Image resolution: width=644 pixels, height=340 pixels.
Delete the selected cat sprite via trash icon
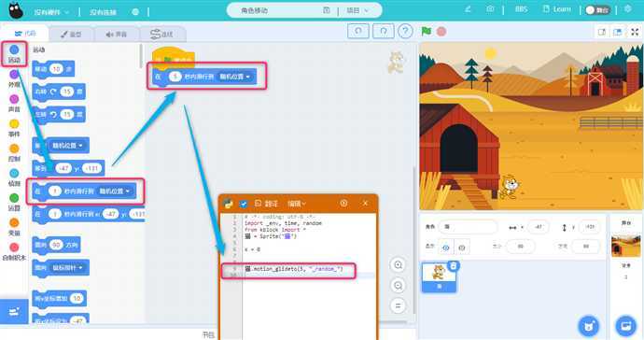(453, 266)
